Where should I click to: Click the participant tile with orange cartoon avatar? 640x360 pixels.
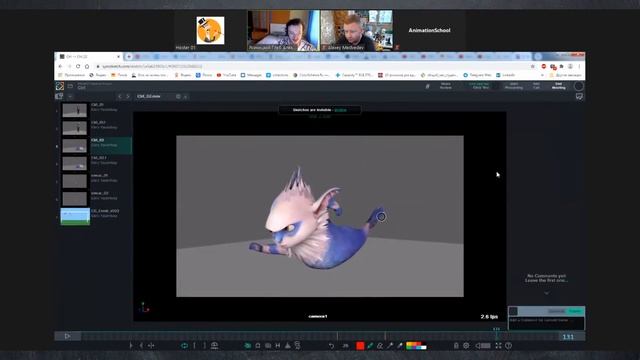click(x=210, y=30)
